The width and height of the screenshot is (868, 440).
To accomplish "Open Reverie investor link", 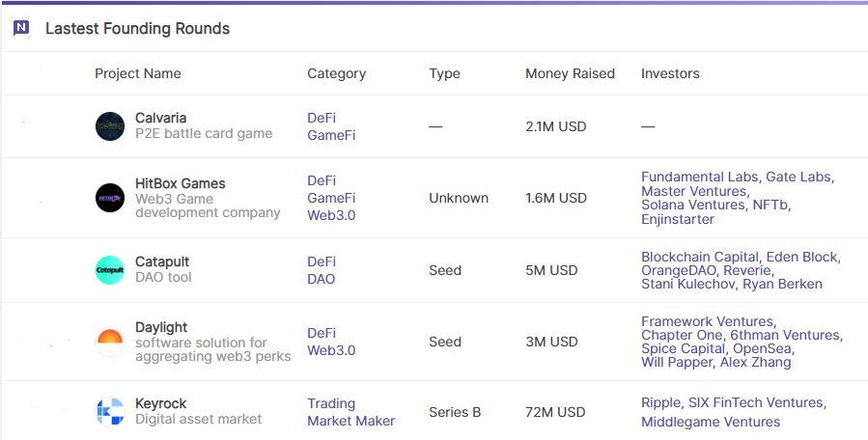I will 746,270.
